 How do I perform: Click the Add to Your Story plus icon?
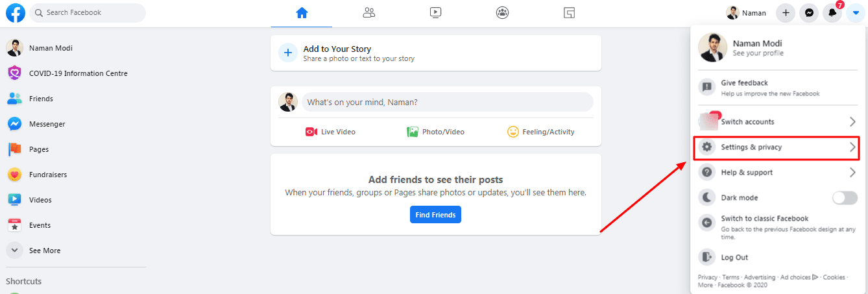(x=288, y=53)
